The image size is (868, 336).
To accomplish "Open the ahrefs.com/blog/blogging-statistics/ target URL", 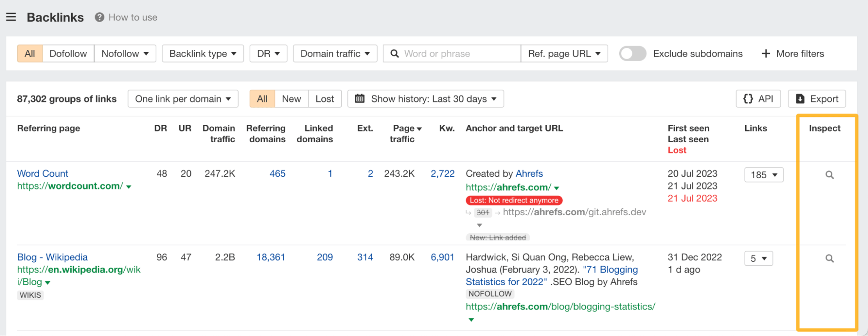I will pyautogui.click(x=561, y=306).
